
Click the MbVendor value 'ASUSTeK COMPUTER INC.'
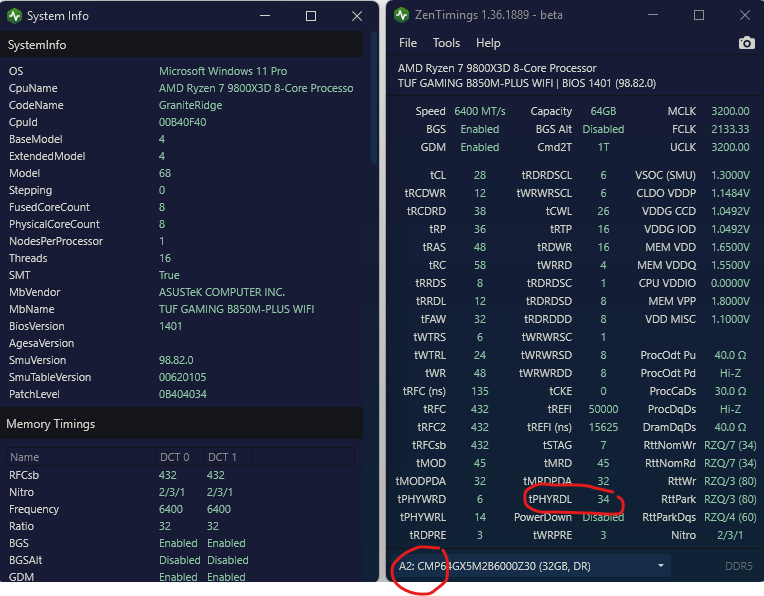click(x=222, y=292)
